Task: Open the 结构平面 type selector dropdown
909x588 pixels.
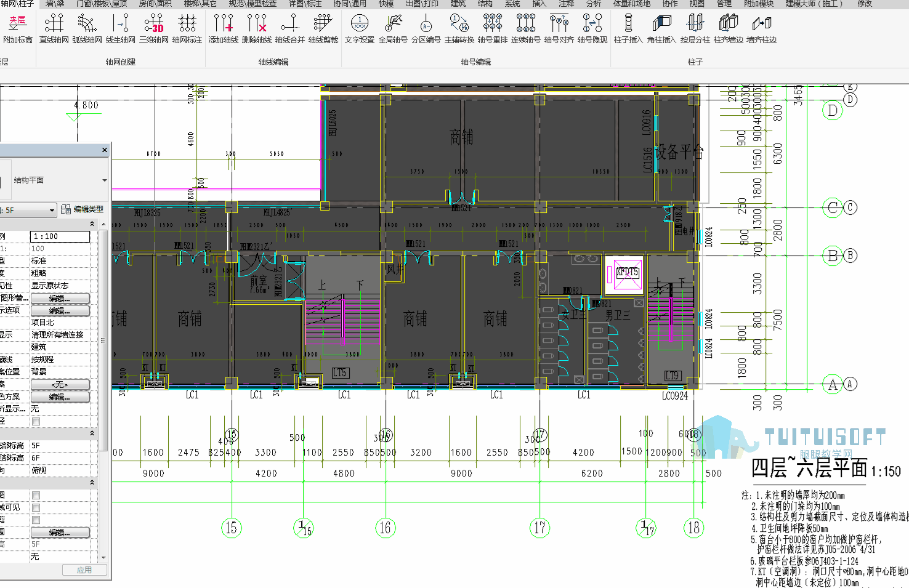Action: [x=104, y=180]
